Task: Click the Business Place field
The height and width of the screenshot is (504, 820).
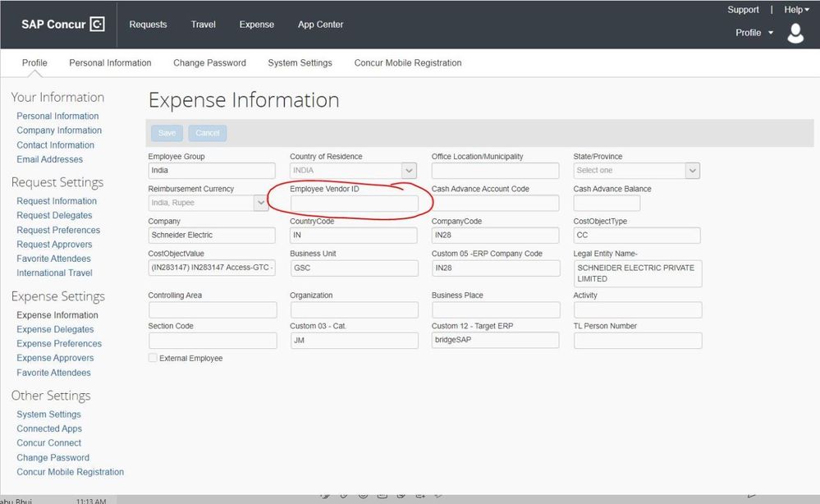Action: tap(496, 310)
